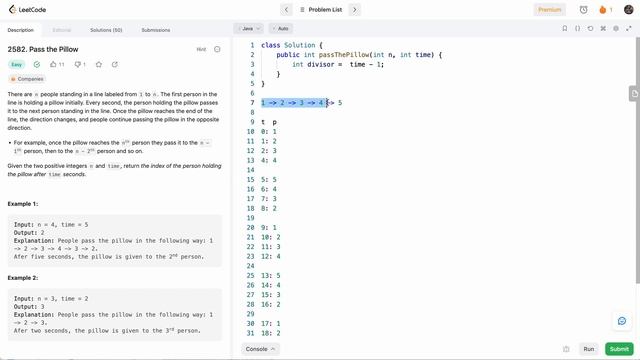Screen dimensions: 640x360
Task: Open the chat support bubble
Action: pos(622,321)
